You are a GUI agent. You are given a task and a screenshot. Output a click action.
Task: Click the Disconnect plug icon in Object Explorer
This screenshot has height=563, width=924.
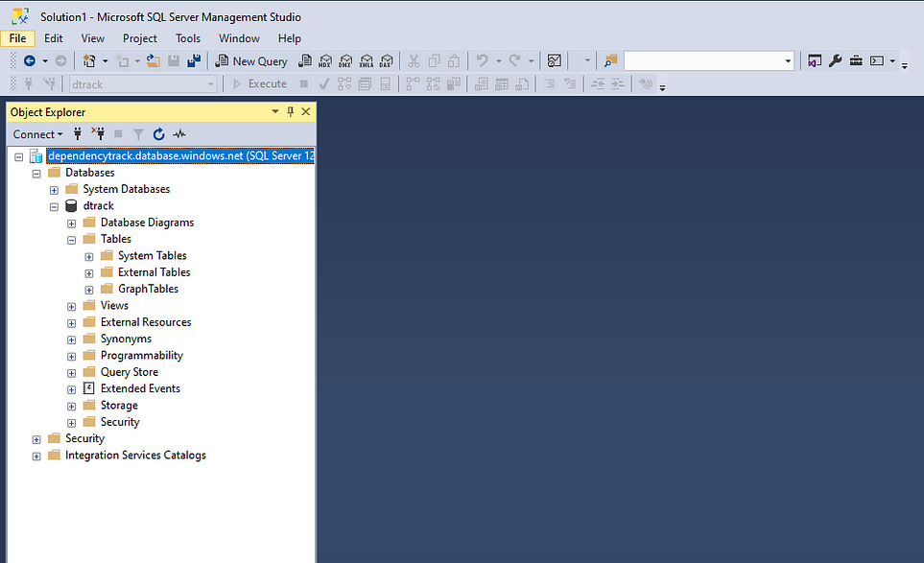(98, 134)
